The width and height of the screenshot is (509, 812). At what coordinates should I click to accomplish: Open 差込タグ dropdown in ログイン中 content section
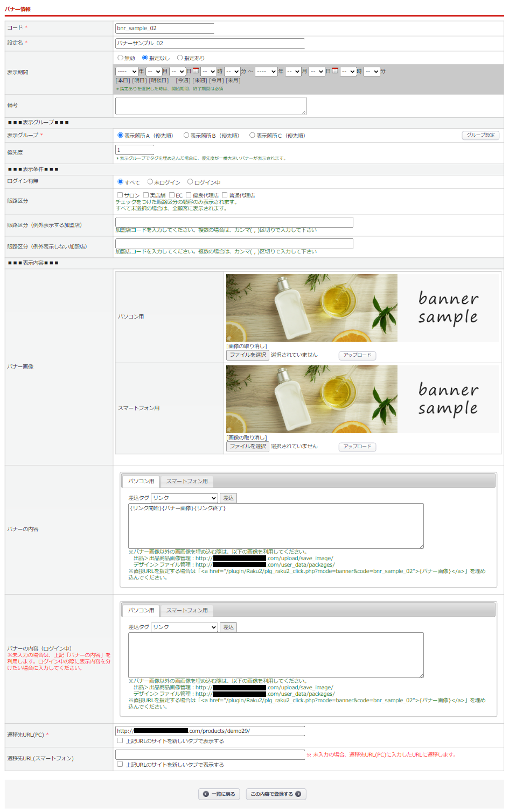pyautogui.click(x=184, y=627)
